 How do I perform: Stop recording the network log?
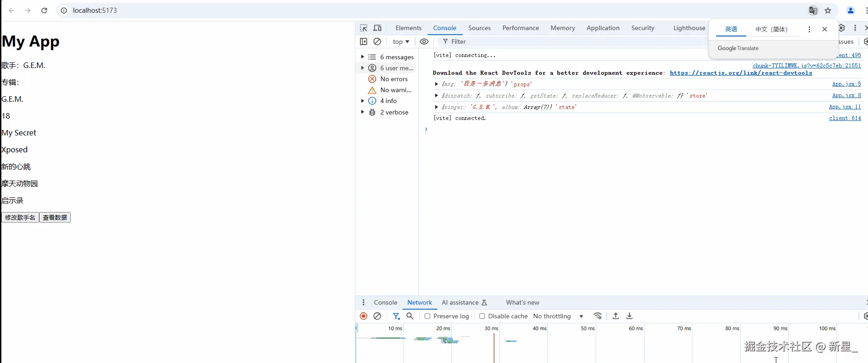tap(364, 316)
